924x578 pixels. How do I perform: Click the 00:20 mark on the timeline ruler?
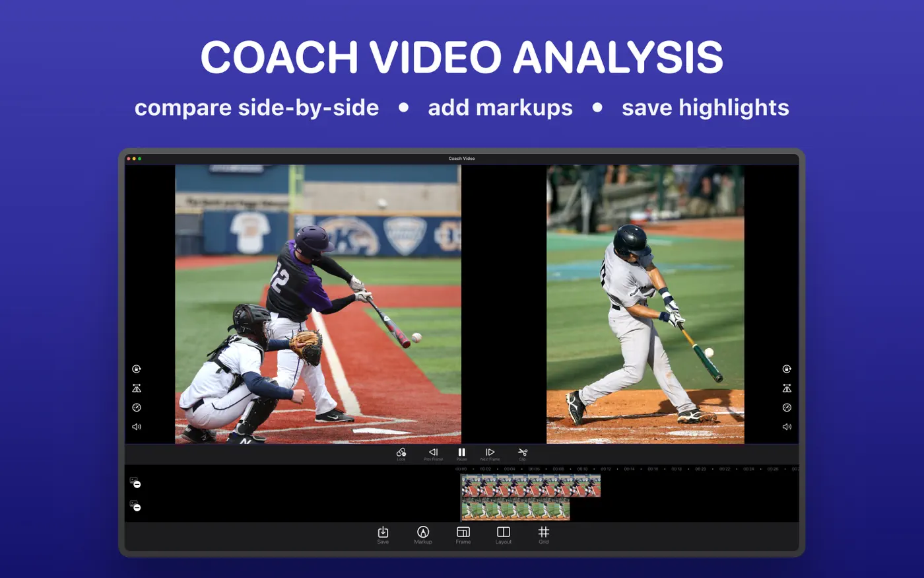700,469
